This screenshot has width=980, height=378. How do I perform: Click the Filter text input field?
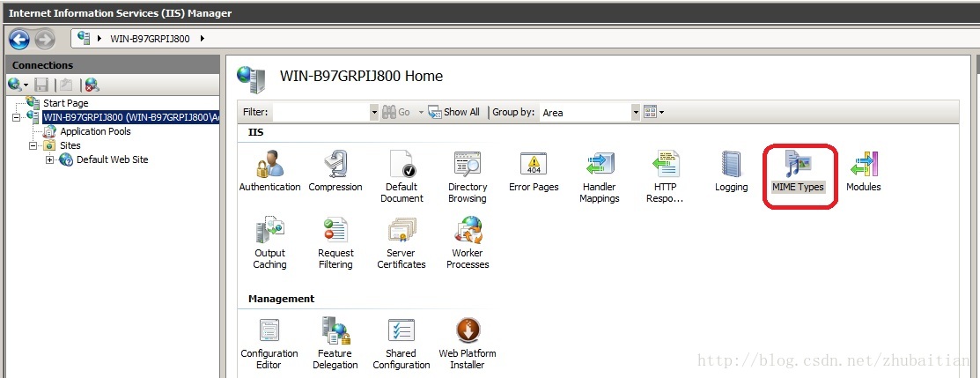coord(322,113)
